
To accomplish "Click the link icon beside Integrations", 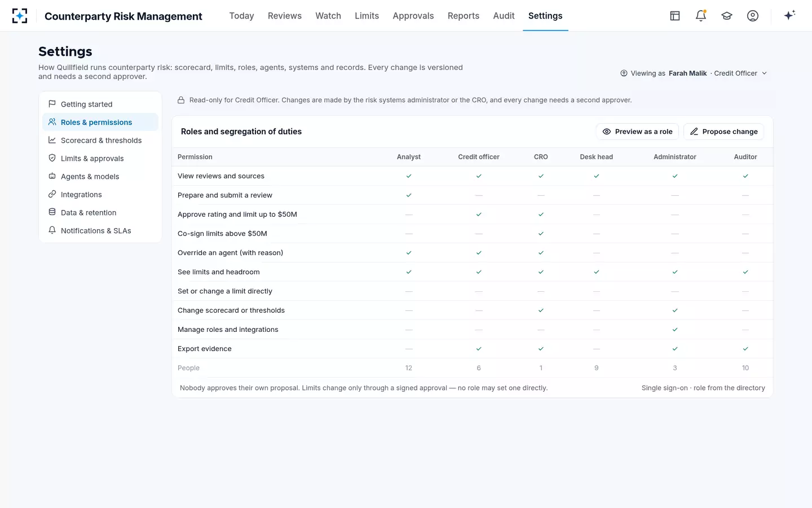I will point(52,194).
